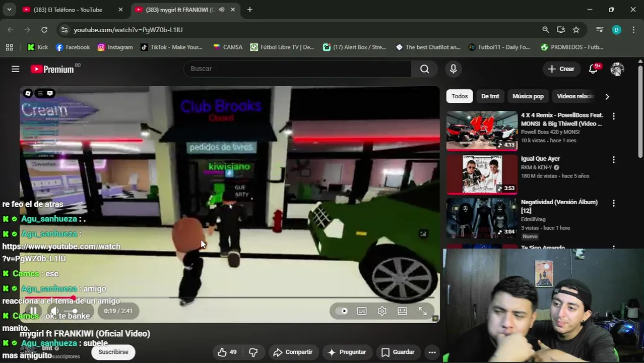Open the notifications bell
The height and width of the screenshot is (363, 644).
click(x=593, y=69)
